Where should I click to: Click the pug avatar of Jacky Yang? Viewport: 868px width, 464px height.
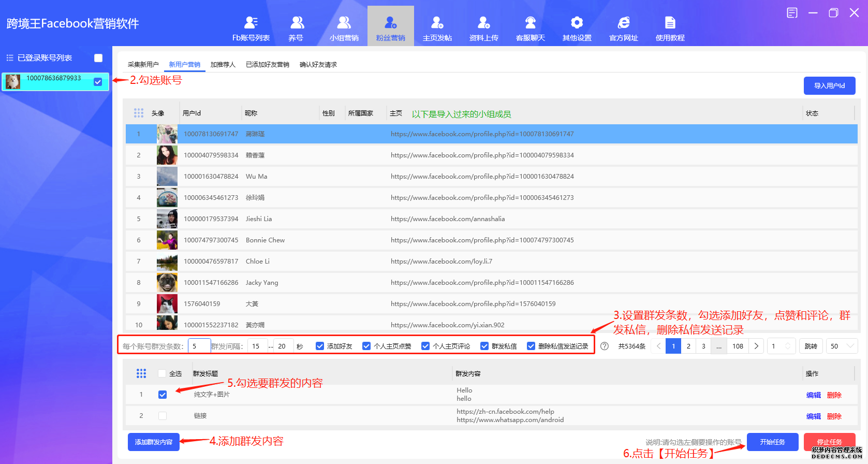167,283
